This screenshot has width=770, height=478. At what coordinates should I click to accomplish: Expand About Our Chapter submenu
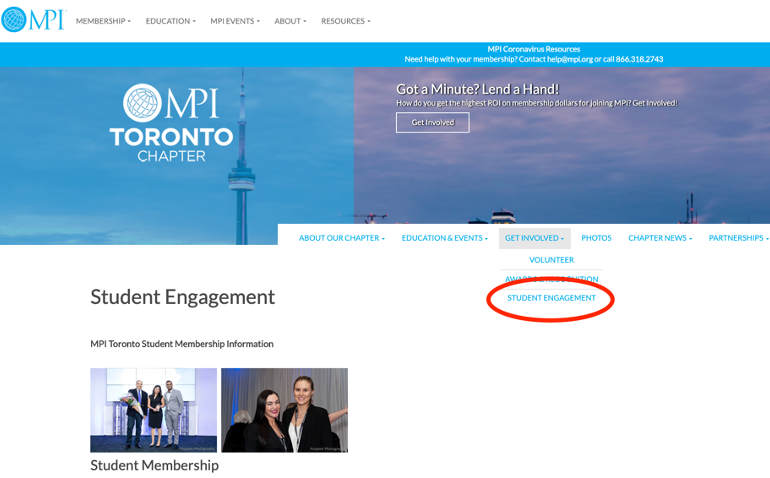tap(341, 238)
